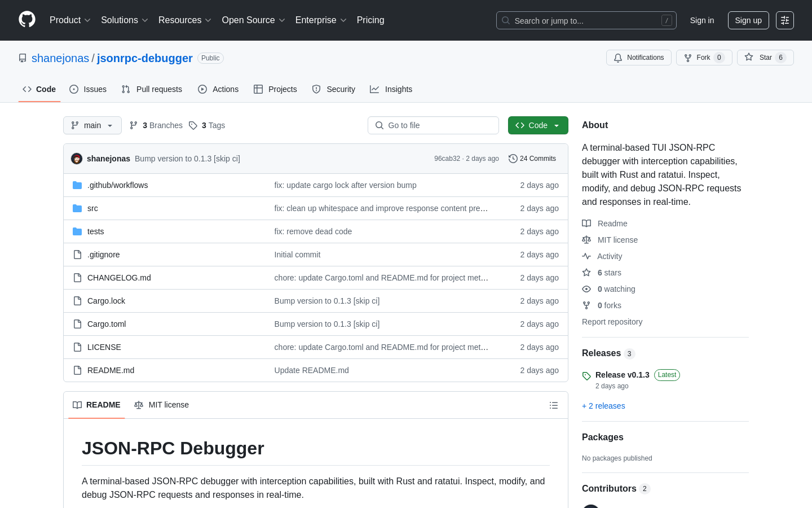Switch to the Code tab
Viewport: 812px width, 508px height.
pyautogui.click(x=39, y=89)
